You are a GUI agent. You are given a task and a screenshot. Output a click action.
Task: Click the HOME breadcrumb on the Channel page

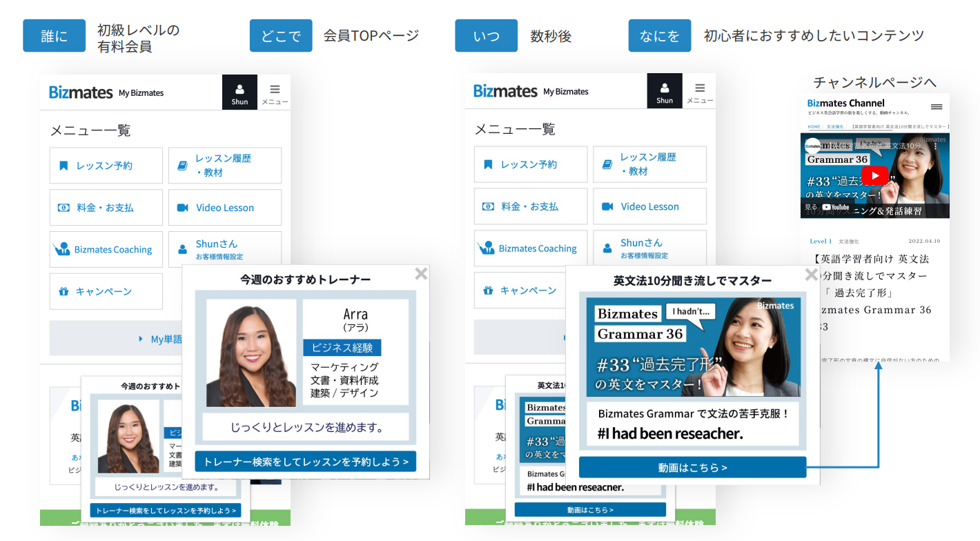[x=814, y=127]
